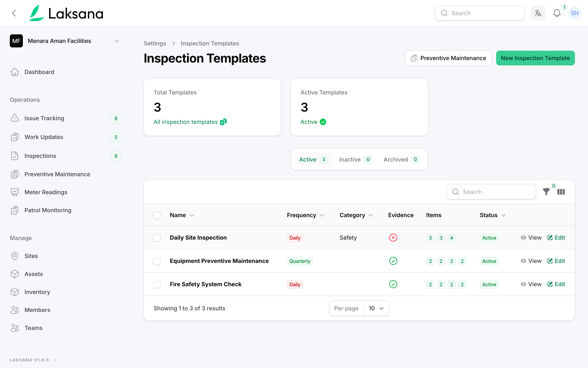Check the Equipment Preventive Maintenance row checkbox
The width and height of the screenshot is (588, 368).
157,261
